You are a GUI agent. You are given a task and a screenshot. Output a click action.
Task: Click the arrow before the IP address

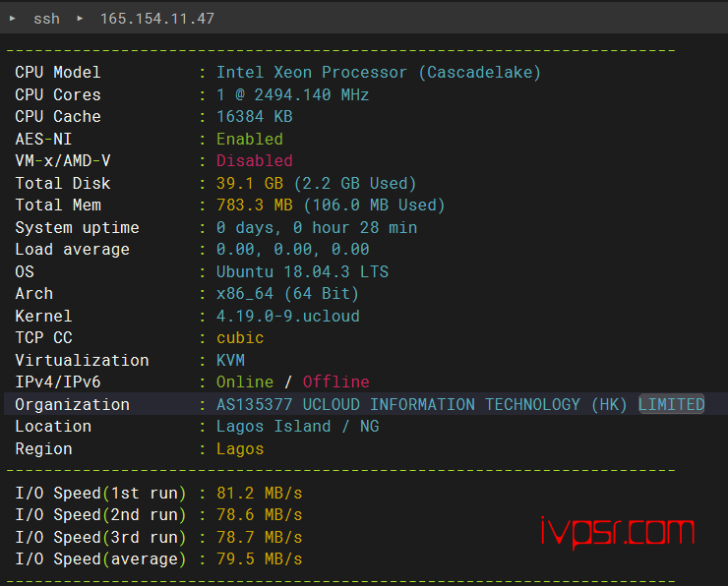[x=80, y=19]
